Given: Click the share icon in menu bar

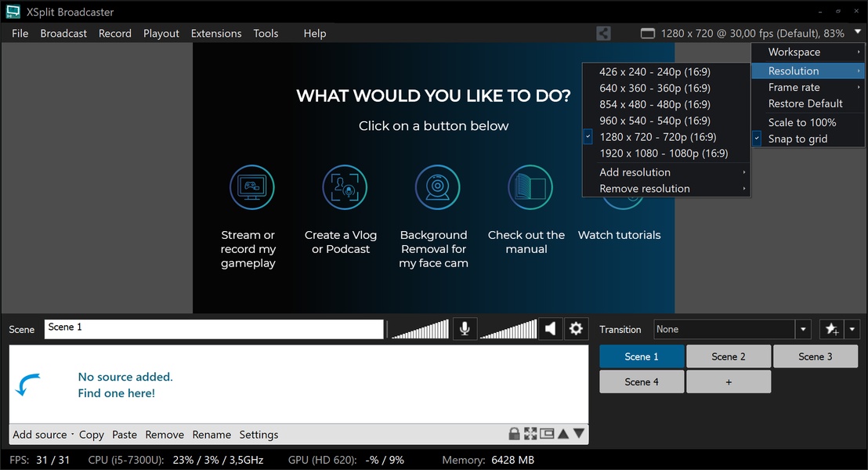Looking at the screenshot, I should click(603, 34).
